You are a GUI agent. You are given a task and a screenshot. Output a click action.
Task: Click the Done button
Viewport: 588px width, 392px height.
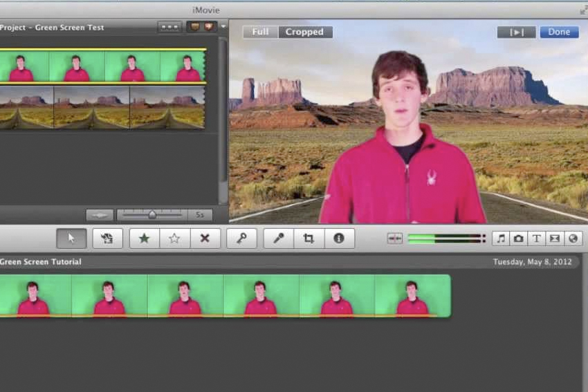[559, 32]
